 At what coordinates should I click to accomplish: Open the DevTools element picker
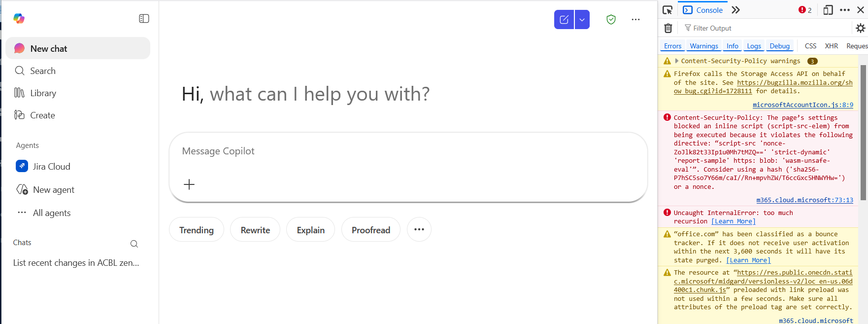[668, 10]
